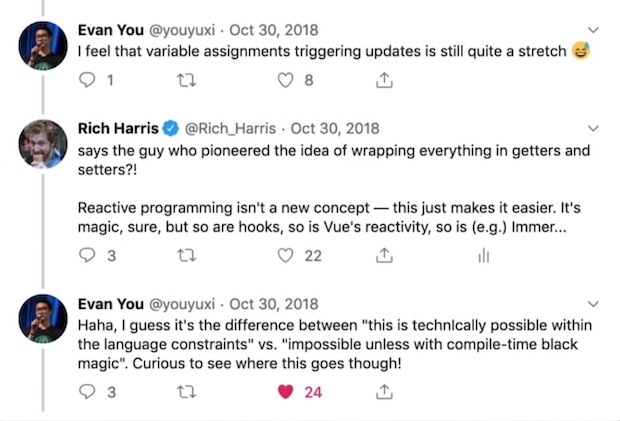Open the @Rich_Harris profile handle
The image size is (620, 421).
(x=231, y=128)
